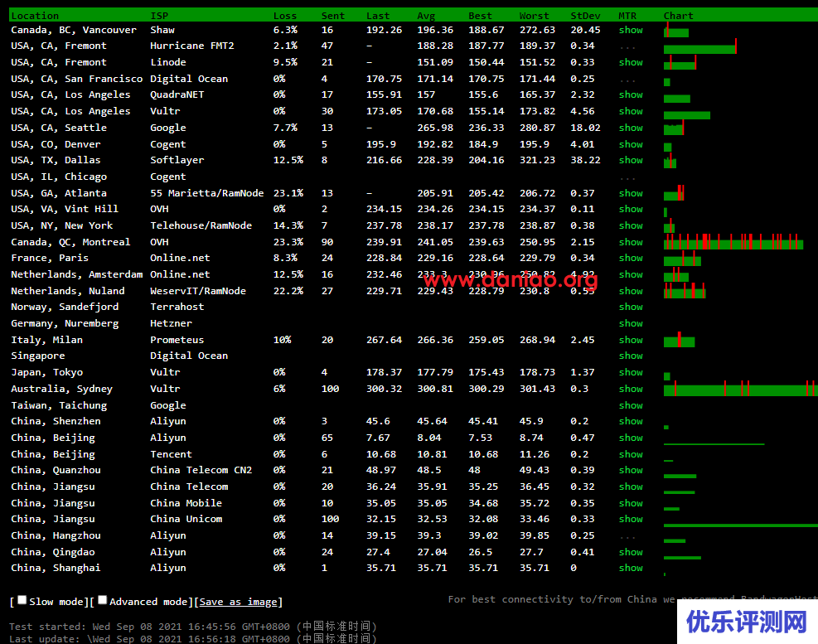
Task: Click the Hurricane FMT2 chart bar
Action: click(699, 48)
